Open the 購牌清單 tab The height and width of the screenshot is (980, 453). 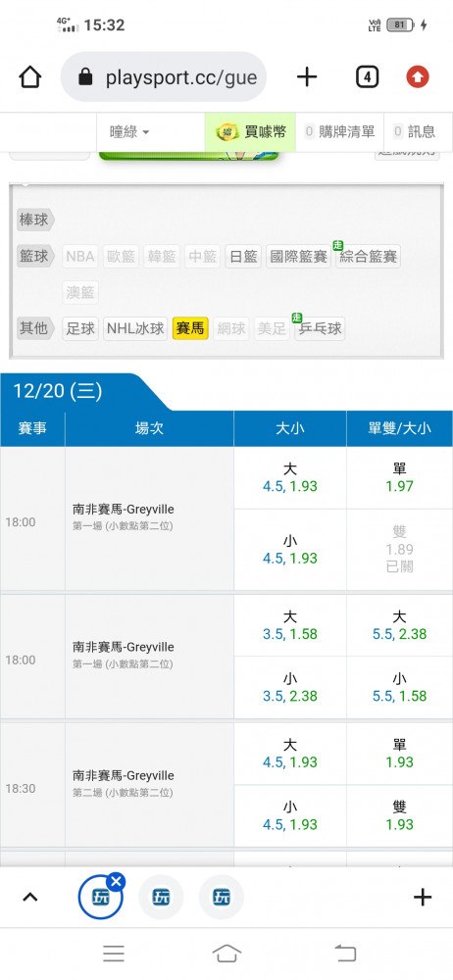pos(339,132)
